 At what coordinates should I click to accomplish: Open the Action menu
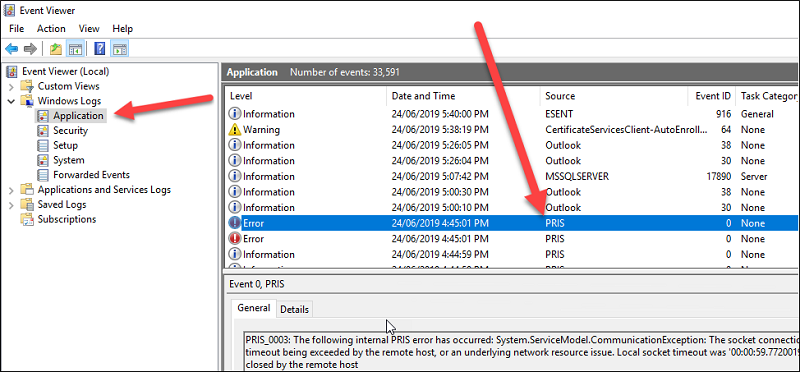51,29
